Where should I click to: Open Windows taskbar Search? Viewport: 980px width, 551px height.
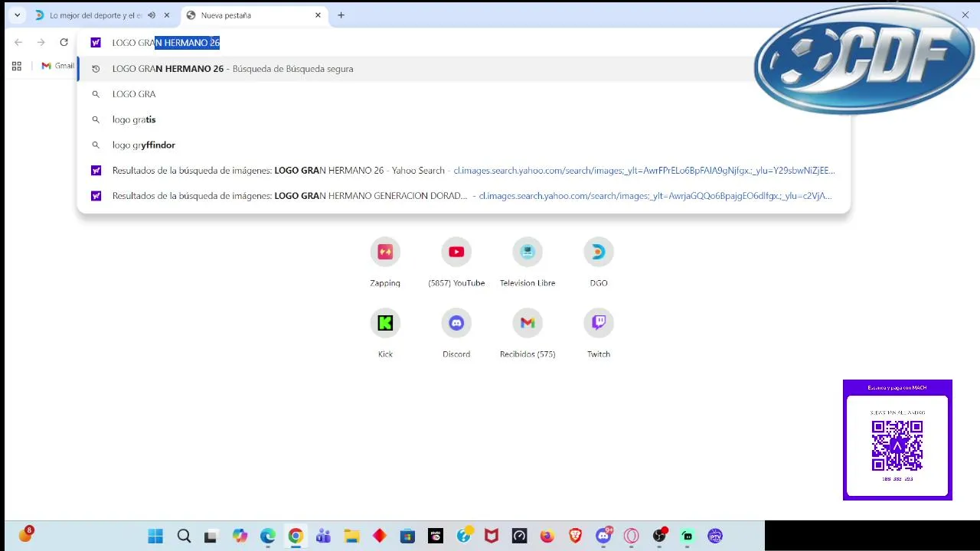click(x=184, y=536)
